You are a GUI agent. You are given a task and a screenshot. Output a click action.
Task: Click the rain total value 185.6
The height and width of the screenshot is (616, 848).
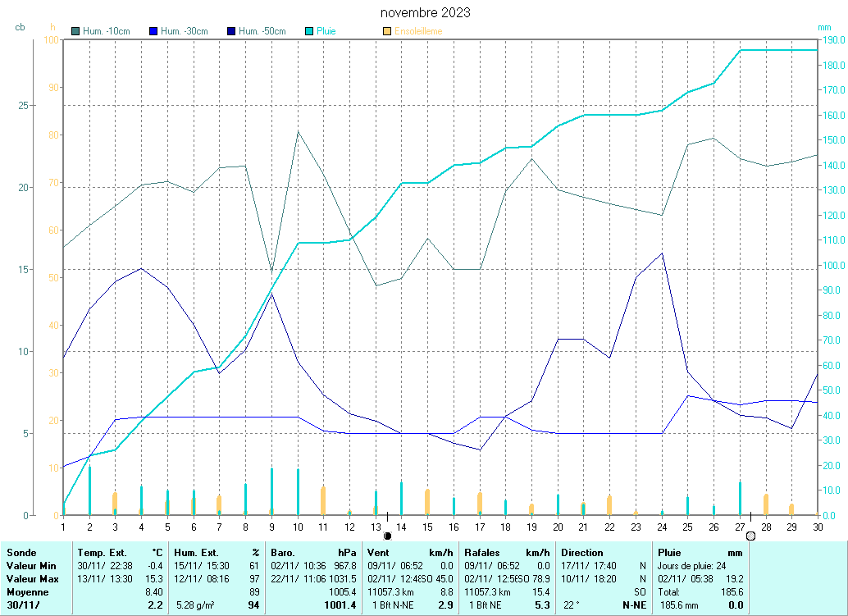click(731, 591)
